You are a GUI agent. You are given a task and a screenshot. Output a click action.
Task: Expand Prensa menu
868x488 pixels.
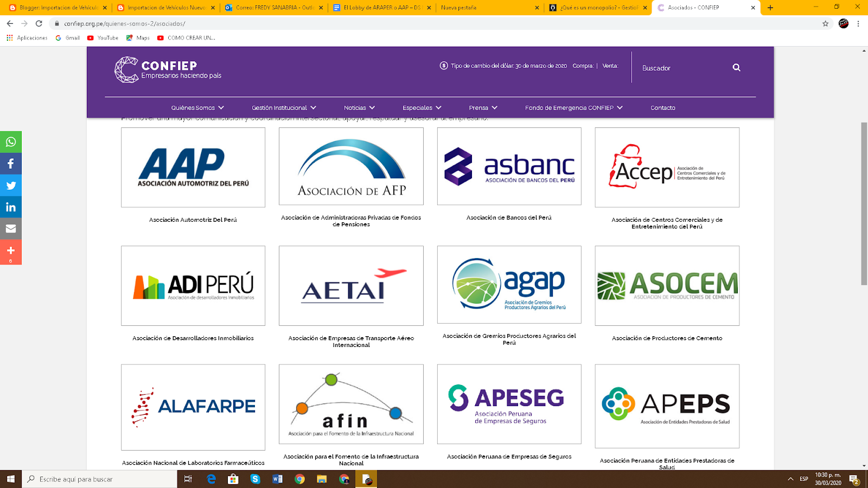[x=483, y=108]
